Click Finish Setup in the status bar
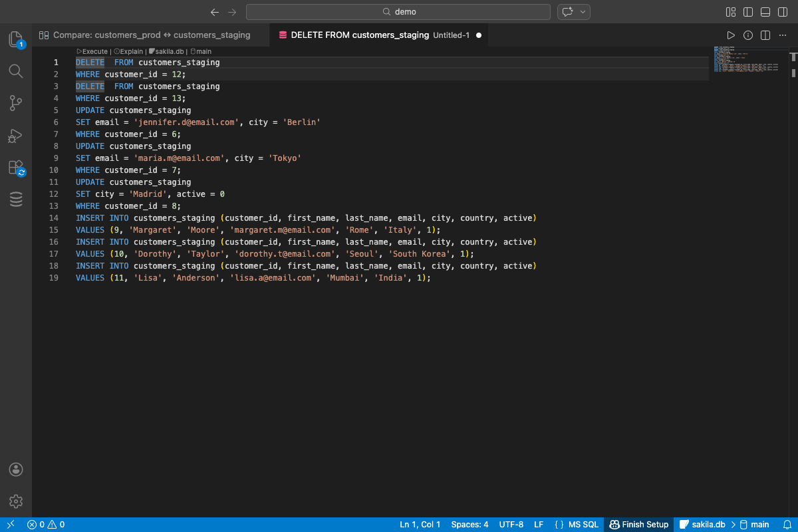The image size is (798, 532). point(638,524)
